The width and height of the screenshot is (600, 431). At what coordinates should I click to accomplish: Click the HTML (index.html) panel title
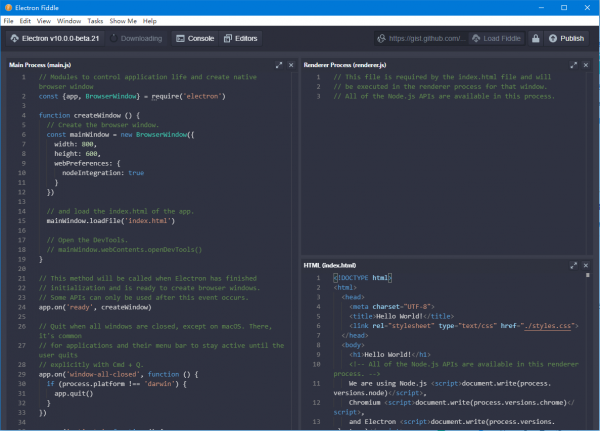click(329, 265)
